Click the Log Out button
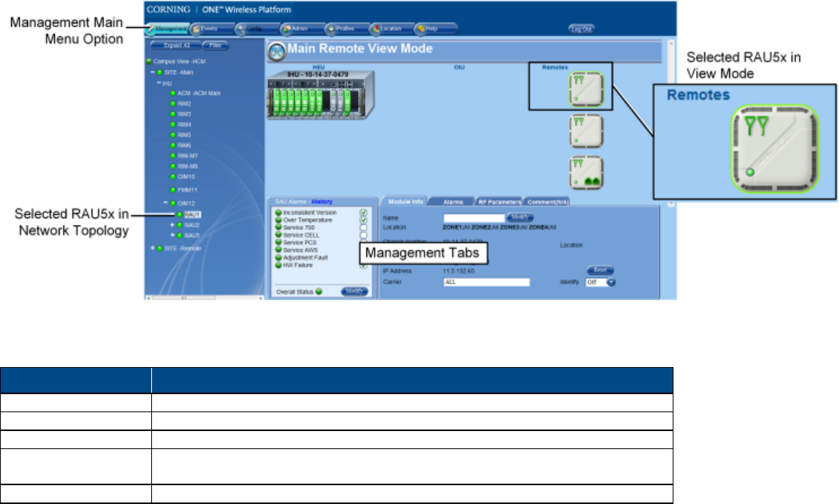 tap(581, 29)
